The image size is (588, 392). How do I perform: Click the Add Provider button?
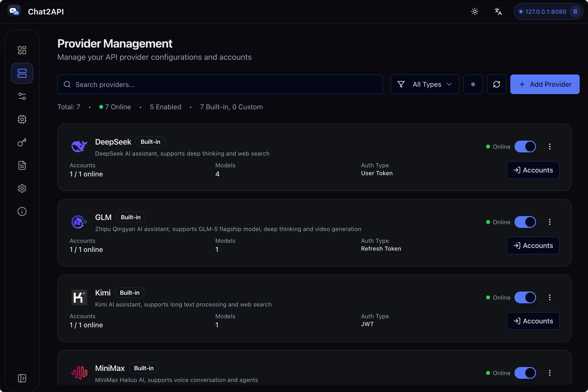coord(544,84)
